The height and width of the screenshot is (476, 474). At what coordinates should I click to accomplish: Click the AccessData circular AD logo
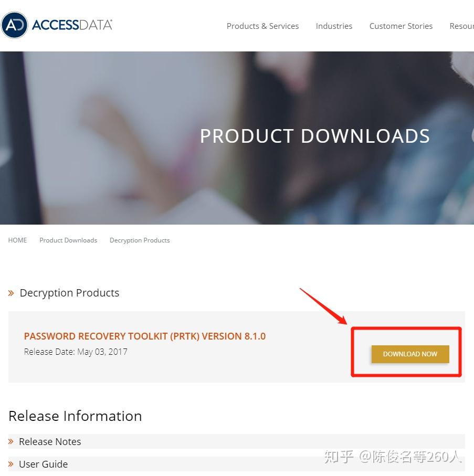click(x=14, y=25)
